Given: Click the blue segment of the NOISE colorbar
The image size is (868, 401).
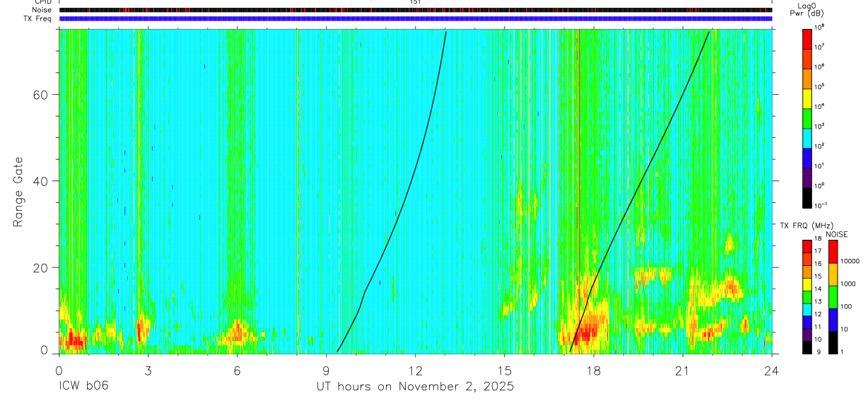Looking at the screenshot, I should [833, 320].
